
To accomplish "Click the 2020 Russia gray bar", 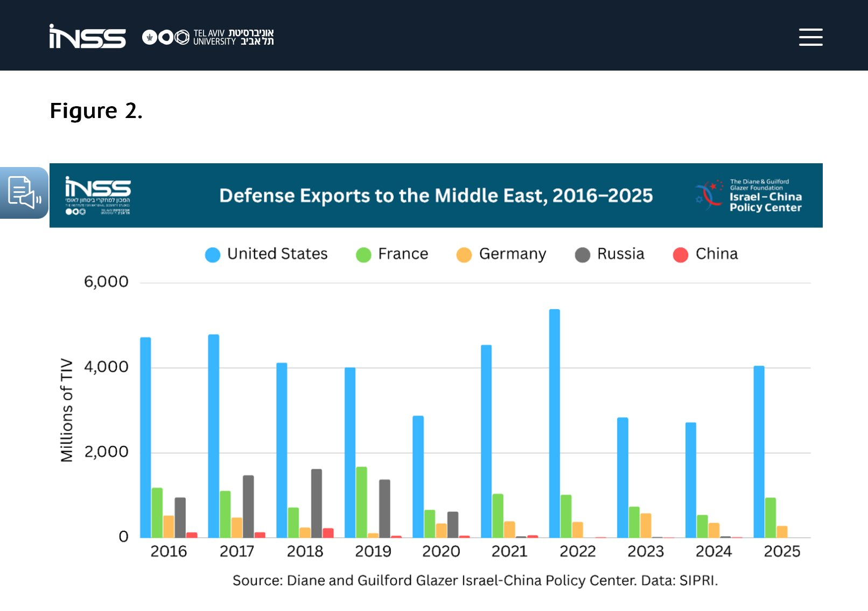I will point(453,525).
